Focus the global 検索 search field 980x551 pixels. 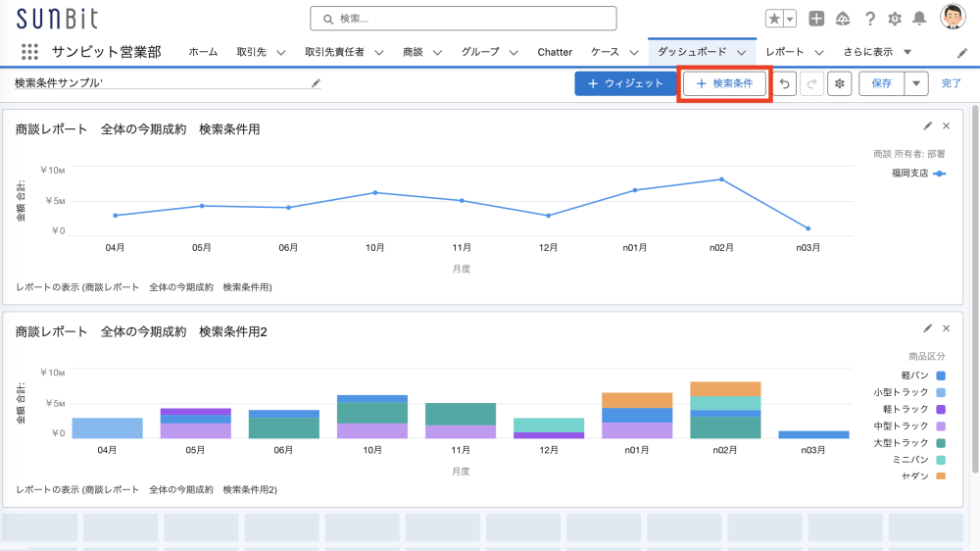464,19
